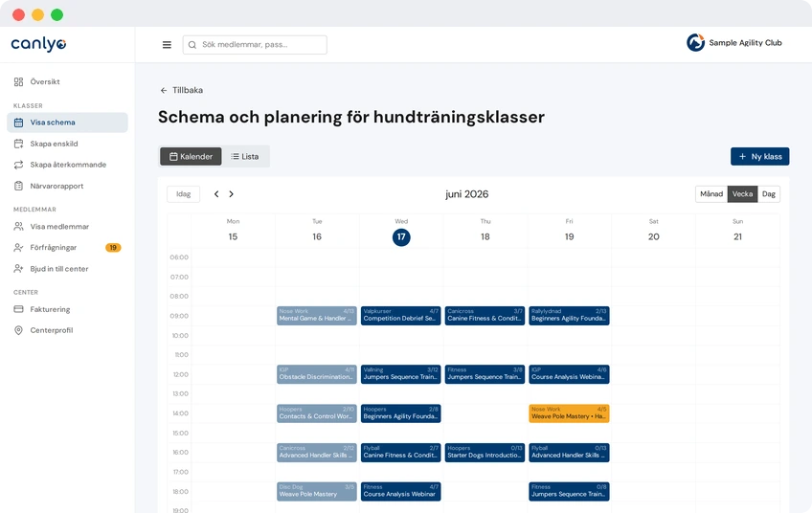This screenshot has height=513, width=812.
Task: Click the Ny klass button
Action: coord(759,156)
